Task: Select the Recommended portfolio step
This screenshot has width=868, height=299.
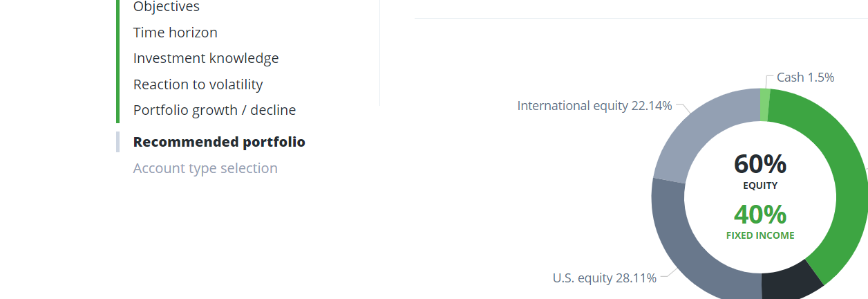Action: 219,142
